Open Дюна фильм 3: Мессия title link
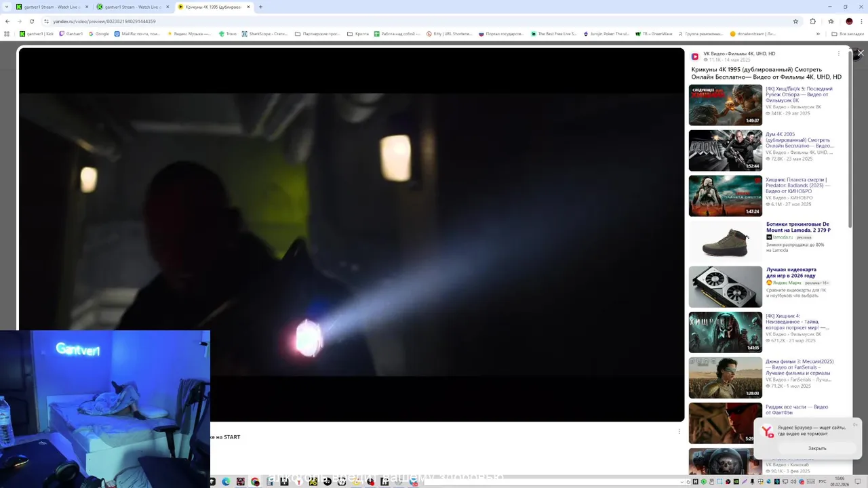Viewport: 868px width, 488px height. click(800, 367)
